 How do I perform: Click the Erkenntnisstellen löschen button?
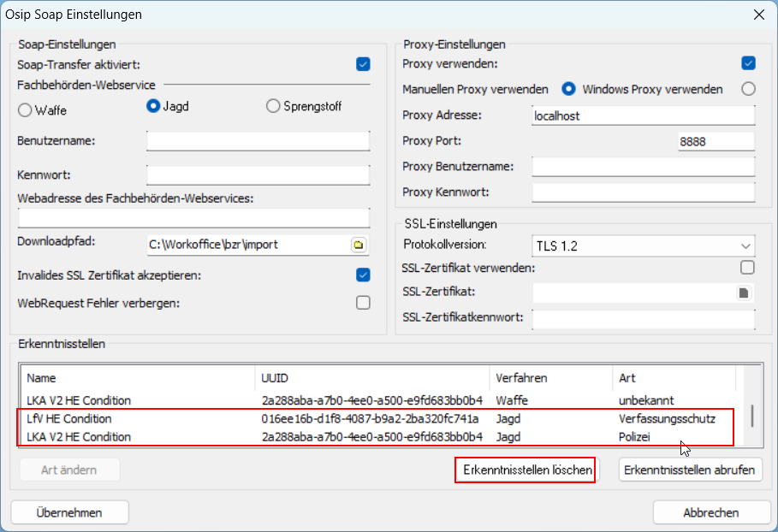524,470
